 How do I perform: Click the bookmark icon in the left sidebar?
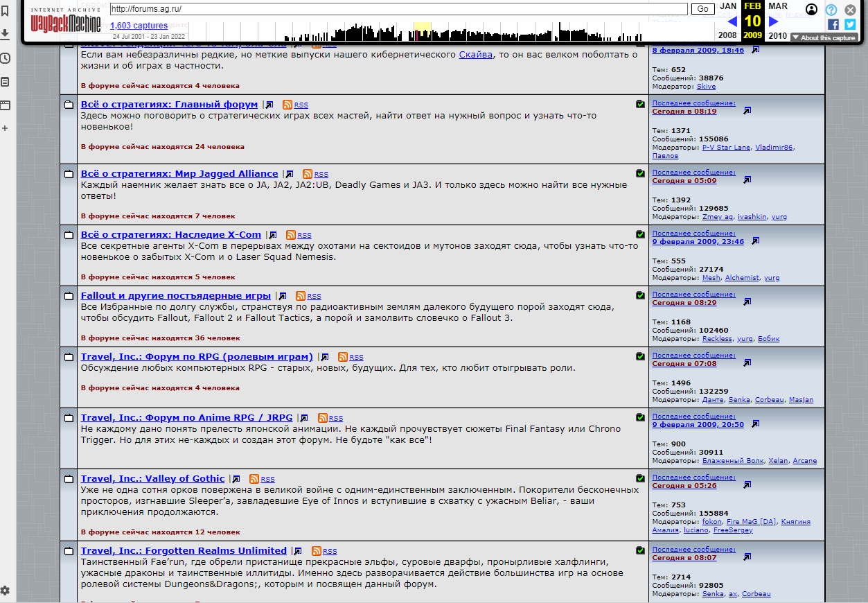(x=5, y=10)
